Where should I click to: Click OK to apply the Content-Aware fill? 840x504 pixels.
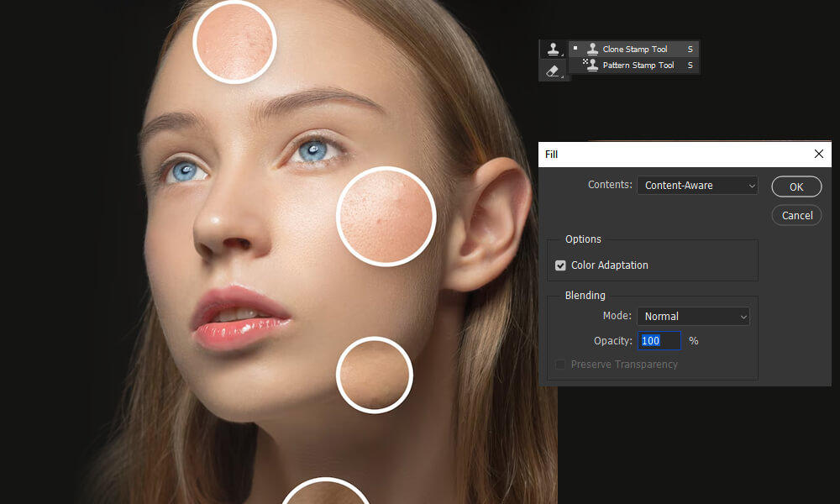point(796,186)
